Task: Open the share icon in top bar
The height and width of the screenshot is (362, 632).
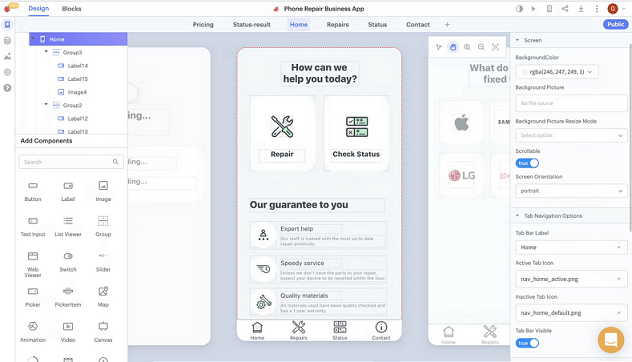Action: (565, 8)
